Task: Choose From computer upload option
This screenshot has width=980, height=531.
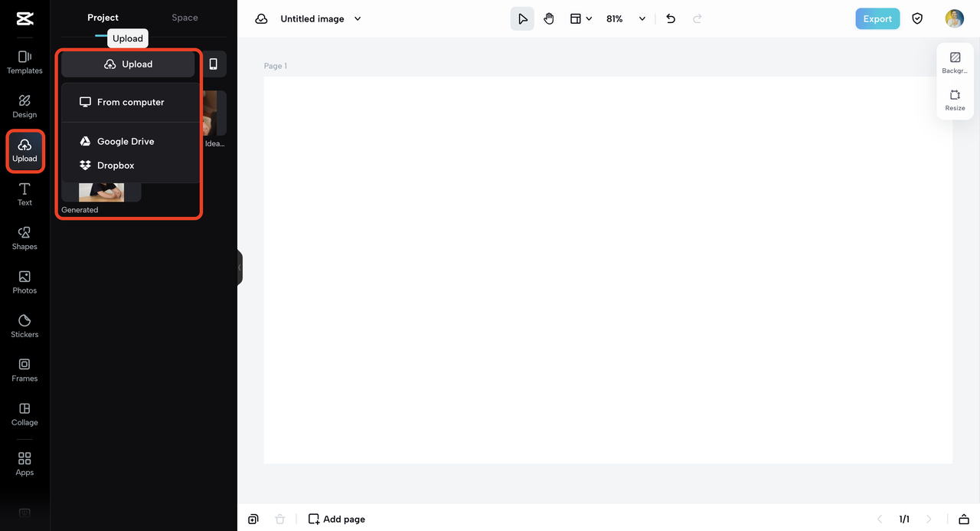Action: [x=129, y=102]
